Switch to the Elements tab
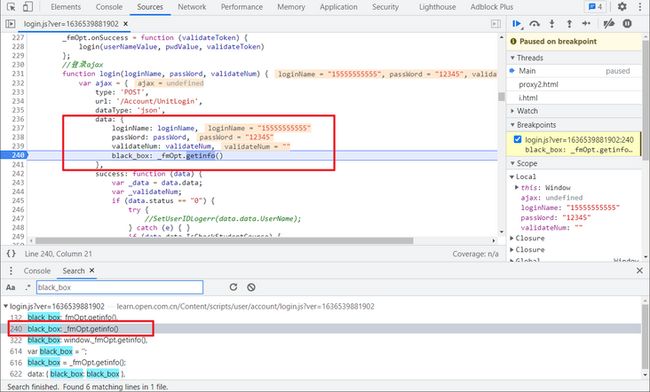The height and width of the screenshot is (392, 650). pyautogui.click(x=65, y=7)
